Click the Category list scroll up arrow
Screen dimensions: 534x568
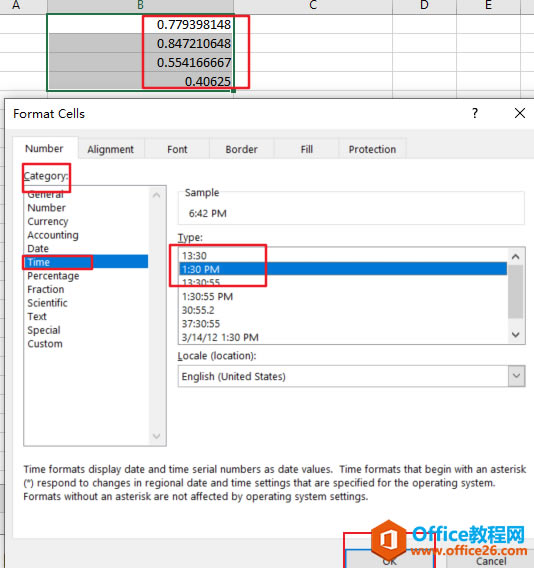(x=157, y=196)
